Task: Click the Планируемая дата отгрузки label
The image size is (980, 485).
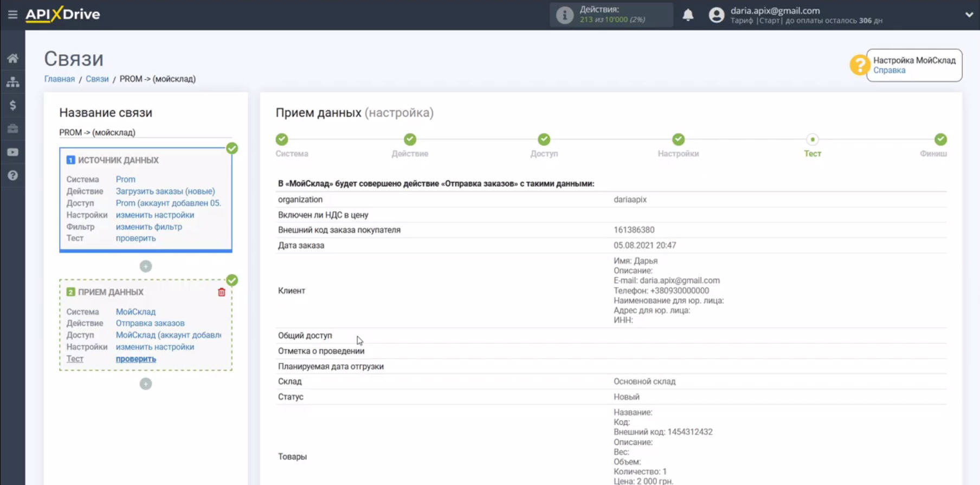Action: click(331, 366)
